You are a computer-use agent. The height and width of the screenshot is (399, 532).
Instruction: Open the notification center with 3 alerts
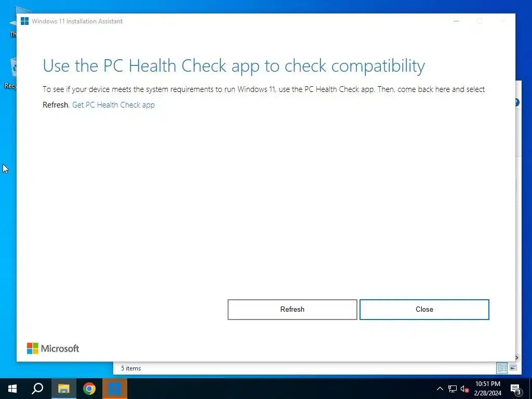tap(516, 389)
